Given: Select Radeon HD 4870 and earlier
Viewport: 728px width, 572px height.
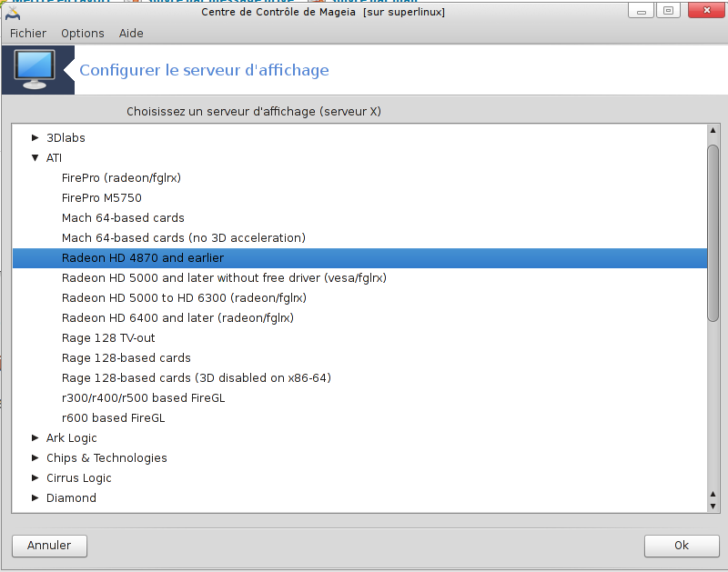Looking at the screenshot, I should point(359,258).
